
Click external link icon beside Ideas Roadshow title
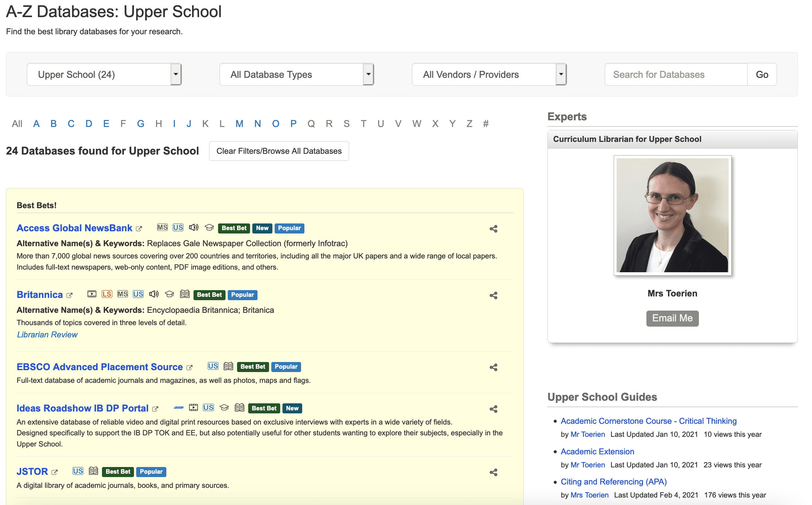coord(155,409)
